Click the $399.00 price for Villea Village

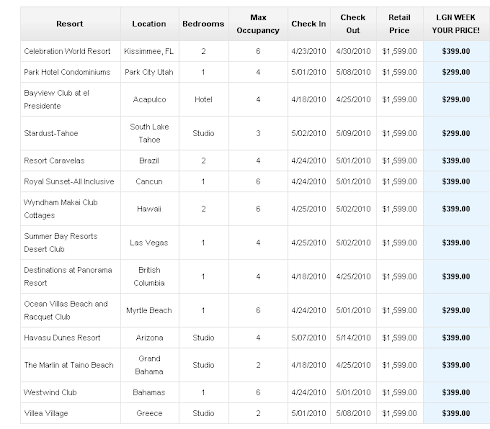456,414
